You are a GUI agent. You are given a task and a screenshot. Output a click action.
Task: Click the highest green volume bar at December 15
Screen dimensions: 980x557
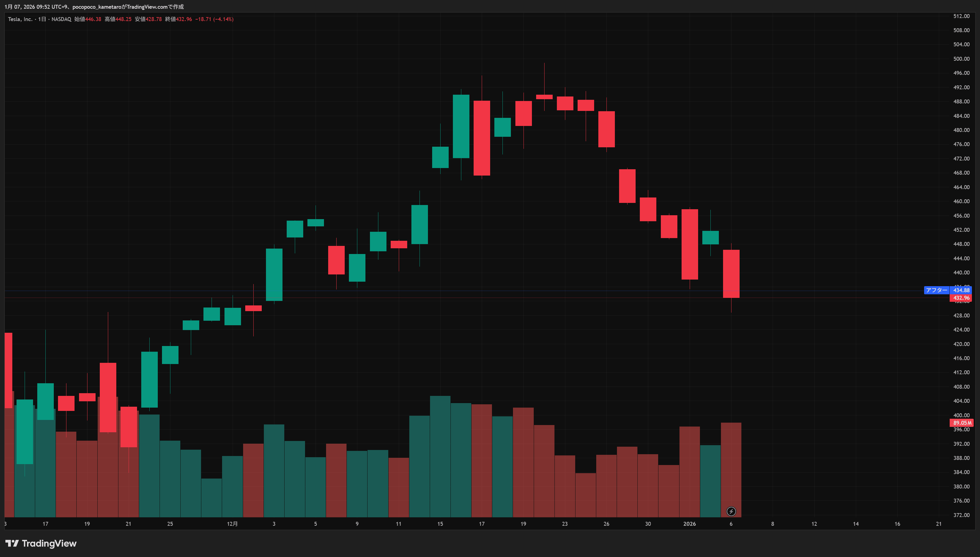click(x=440, y=455)
